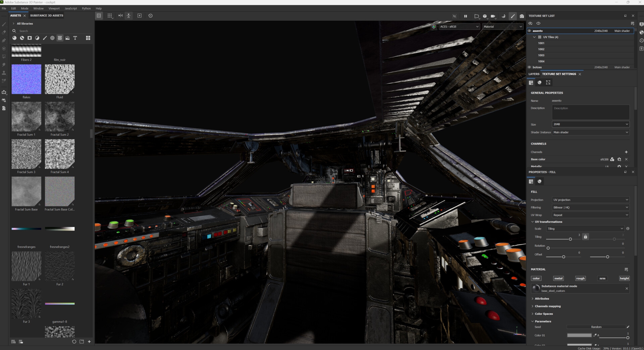
Task: Add new asset with plus icon at bottom
Action: [89, 342]
